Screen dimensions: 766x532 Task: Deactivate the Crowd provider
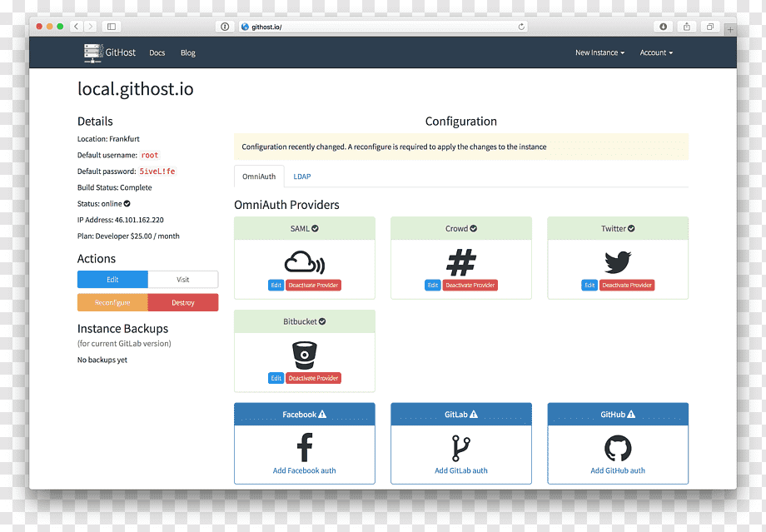[470, 286]
